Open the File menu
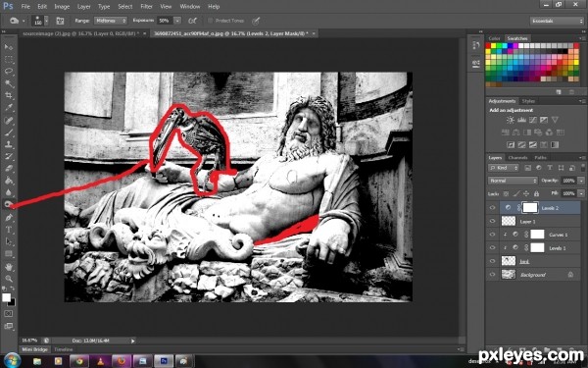The width and height of the screenshot is (588, 368). 25,7
